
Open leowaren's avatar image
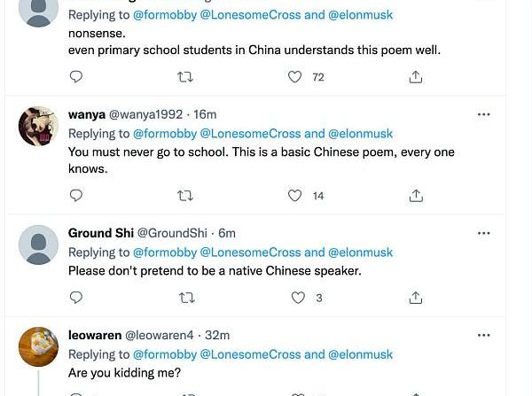(x=38, y=346)
